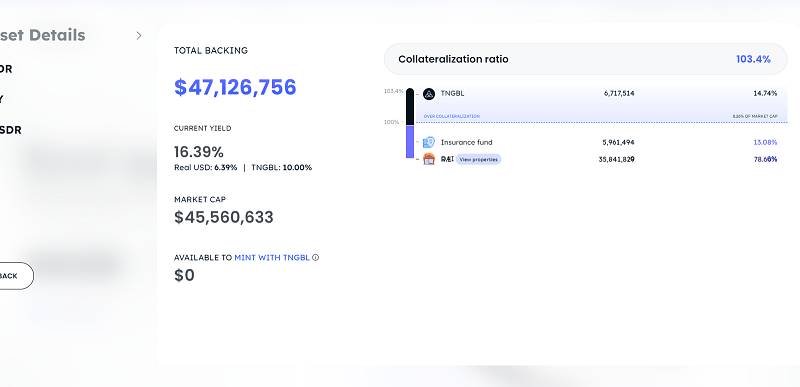Click the View properties button
The image size is (800, 387).
click(x=478, y=160)
